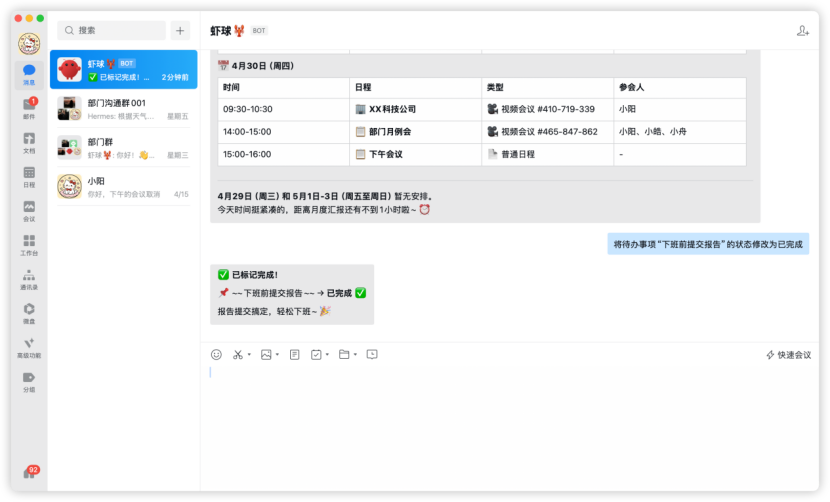Click the 小阳、小皓、小舟 attendees cell
830x502 pixels.
pyautogui.click(x=680, y=132)
